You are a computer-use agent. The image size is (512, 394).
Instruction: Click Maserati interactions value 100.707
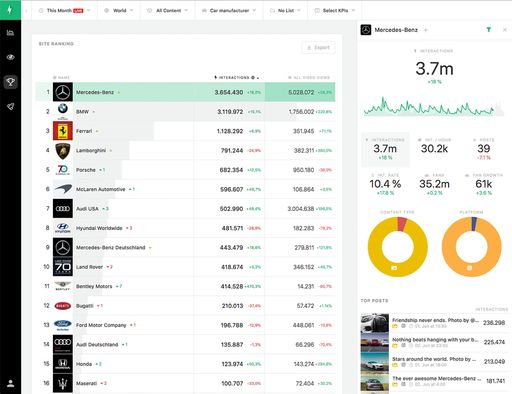[x=232, y=383]
